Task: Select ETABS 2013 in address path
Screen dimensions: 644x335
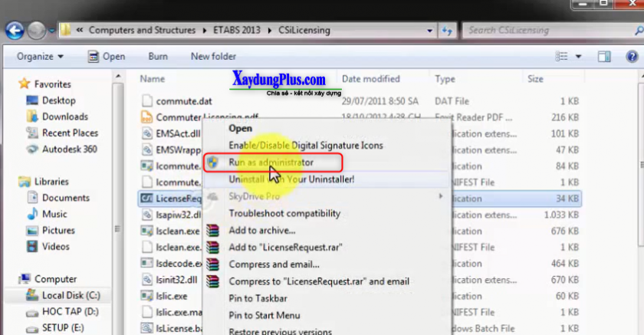Action: (x=237, y=31)
